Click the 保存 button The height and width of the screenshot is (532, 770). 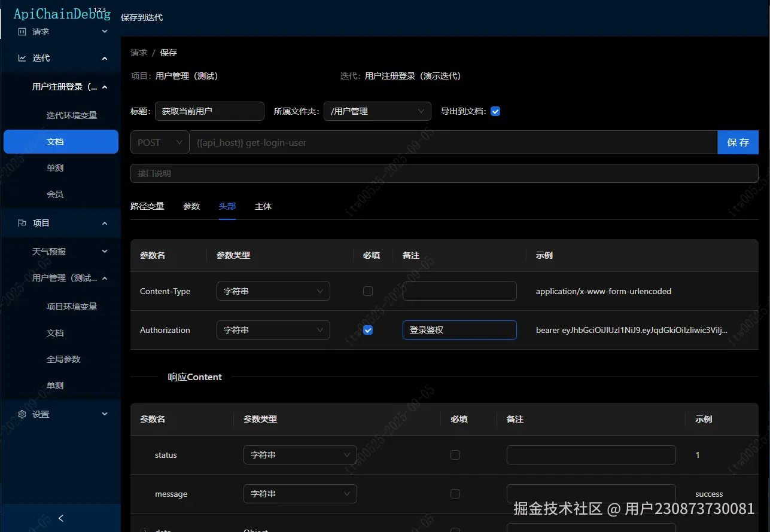click(x=738, y=142)
